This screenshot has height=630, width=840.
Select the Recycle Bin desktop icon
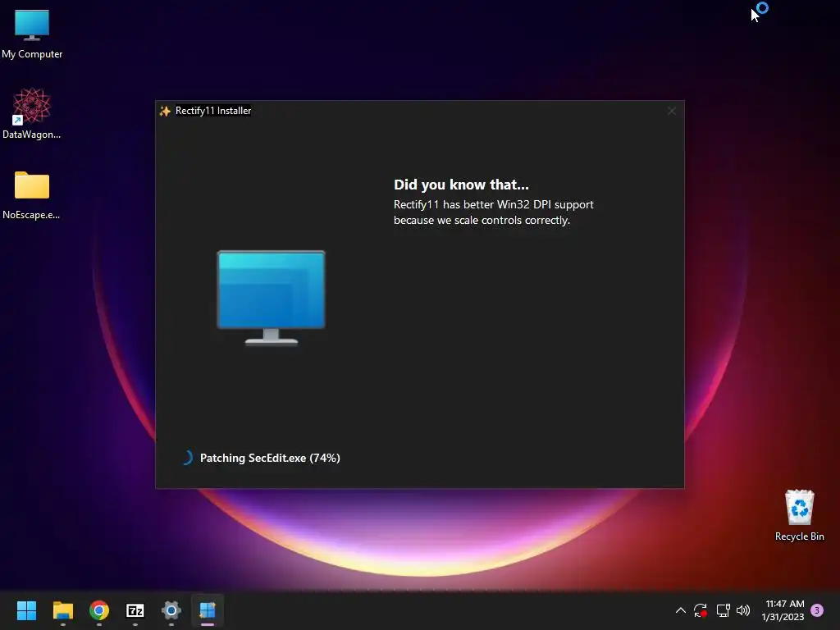point(799,515)
